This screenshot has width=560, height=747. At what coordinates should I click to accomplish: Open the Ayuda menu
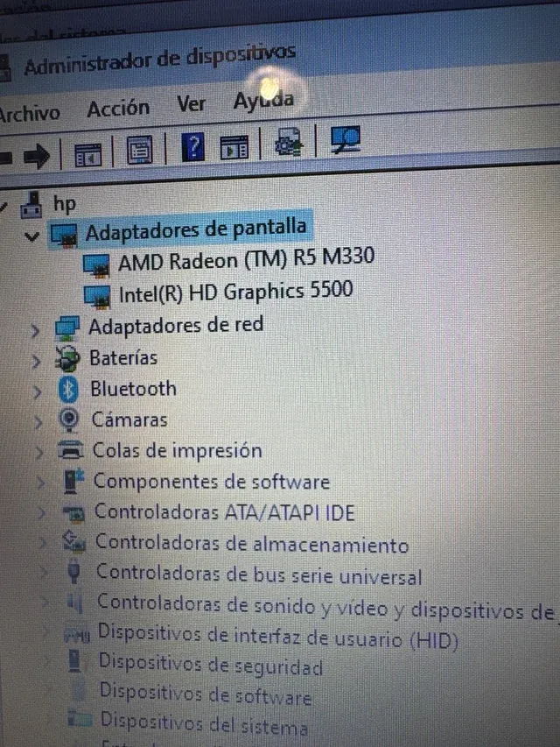tap(263, 101)
